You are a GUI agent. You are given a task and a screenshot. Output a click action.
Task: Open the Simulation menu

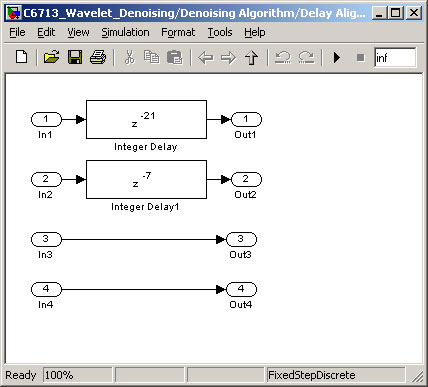tap(125, 32)
